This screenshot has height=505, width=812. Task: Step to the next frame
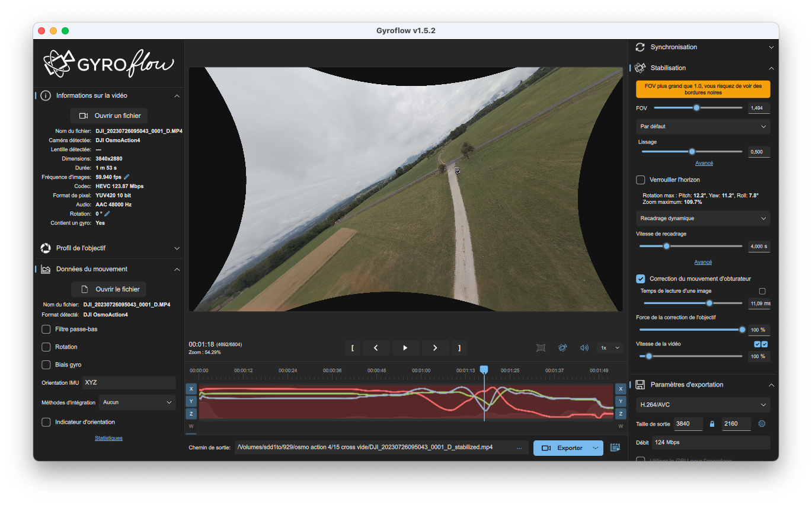[435, 348]
